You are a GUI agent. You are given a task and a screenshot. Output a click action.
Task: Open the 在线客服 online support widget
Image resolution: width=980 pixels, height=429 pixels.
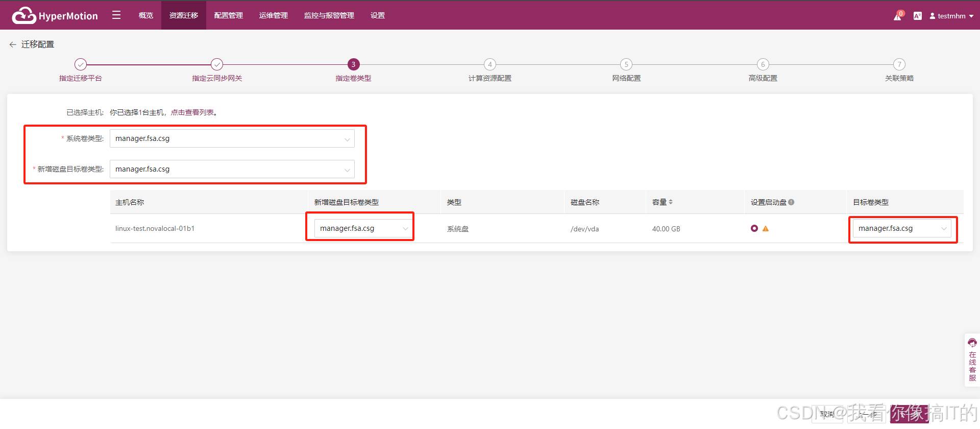pyautogui.click(x=972, y=360)
